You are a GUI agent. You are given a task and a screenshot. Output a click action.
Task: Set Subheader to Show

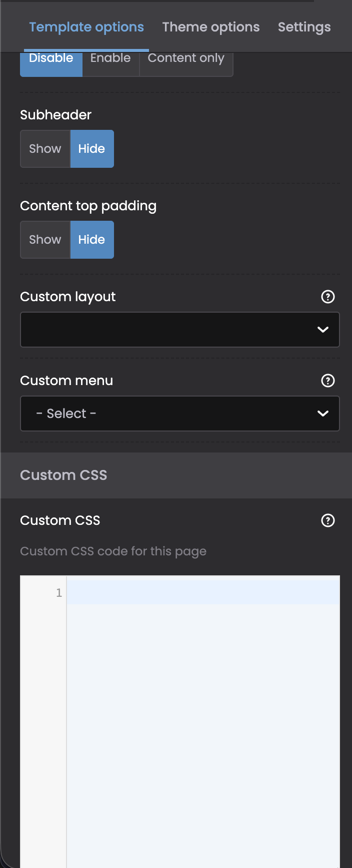(x=45, y=149)
